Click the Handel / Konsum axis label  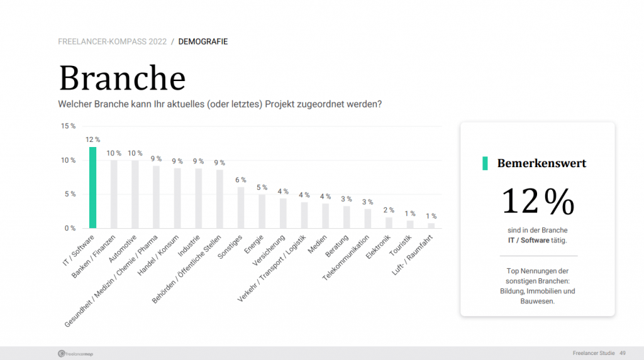pos(158,255)
